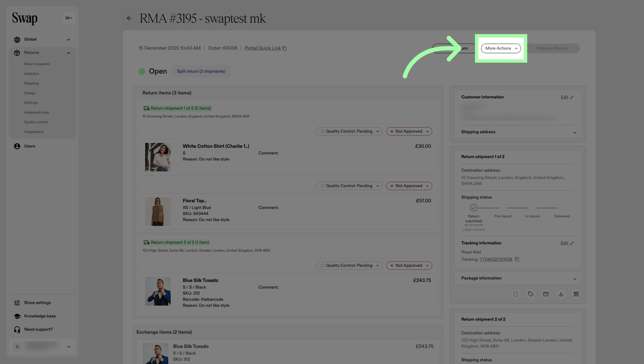Screen dimensions: 644x364
Task: Open the document icon under Package information
Action: (515, 294)
